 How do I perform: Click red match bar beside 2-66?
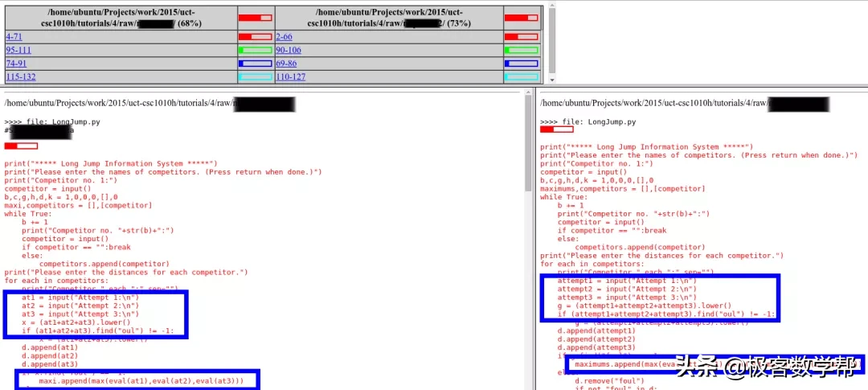[x=521, y=37]
